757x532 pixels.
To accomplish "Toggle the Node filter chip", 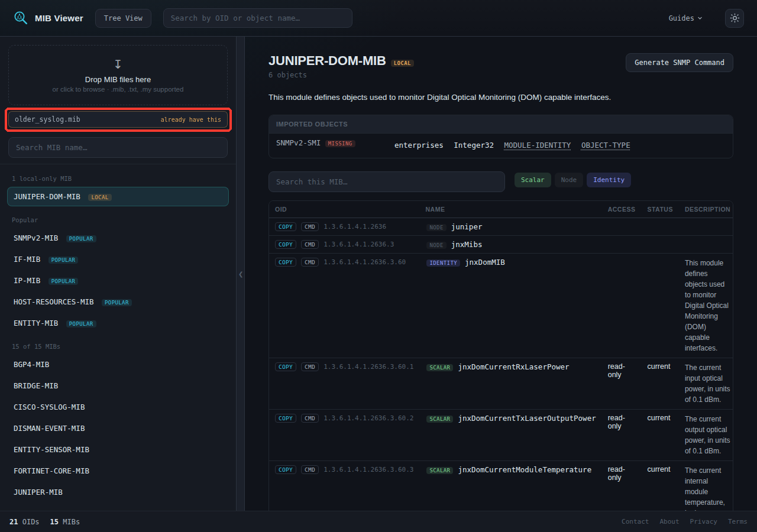I will click(568, 180).
